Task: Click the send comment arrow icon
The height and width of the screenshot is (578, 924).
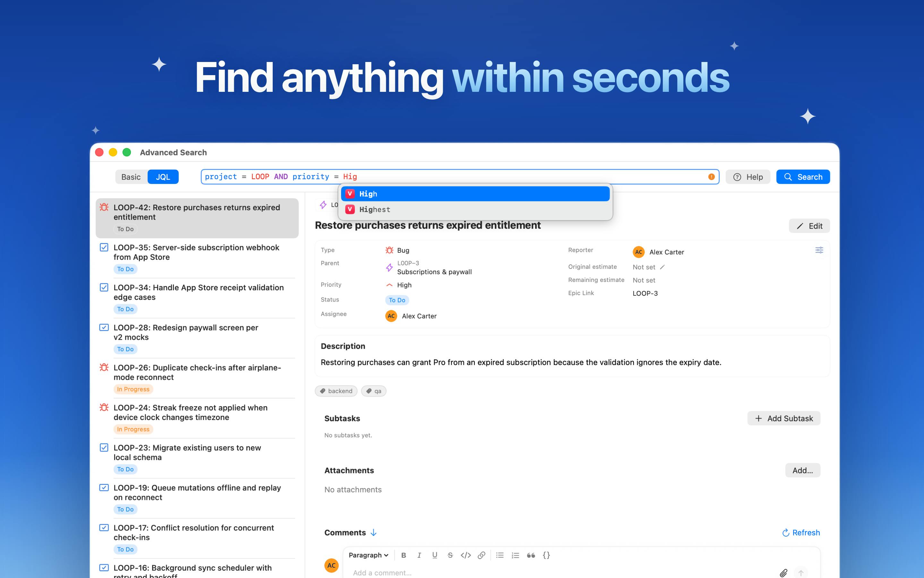Action: [x=801, y=573]
